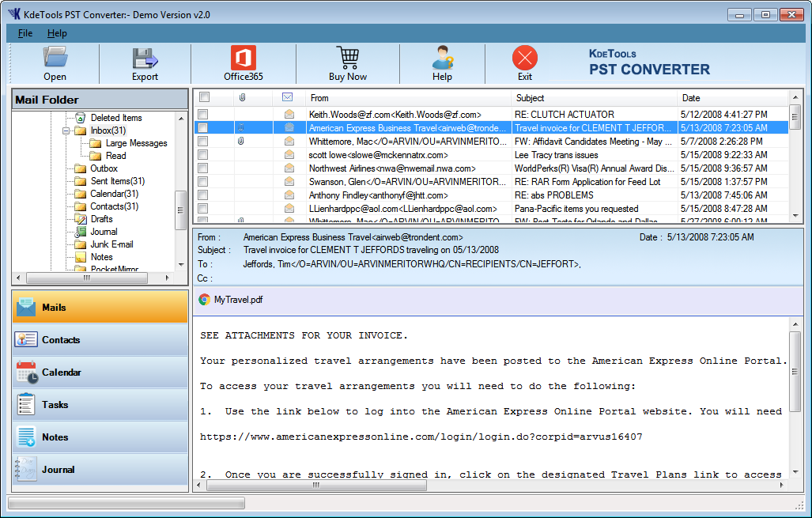The image size is (812, 518).
Task: Check the Keith.Woods email checkbox
Action: (203, 115)
